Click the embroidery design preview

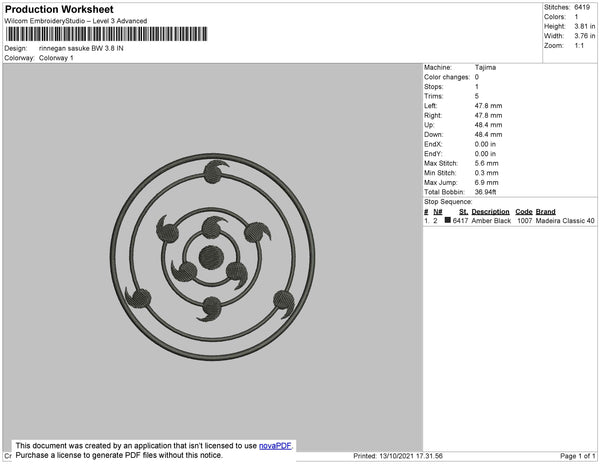pos(212,257)
